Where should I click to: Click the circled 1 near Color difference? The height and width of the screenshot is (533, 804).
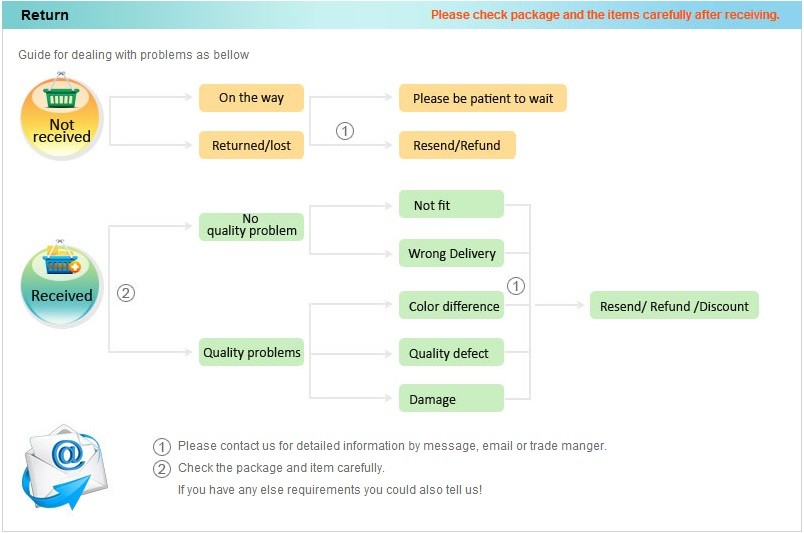pos(516,286)
